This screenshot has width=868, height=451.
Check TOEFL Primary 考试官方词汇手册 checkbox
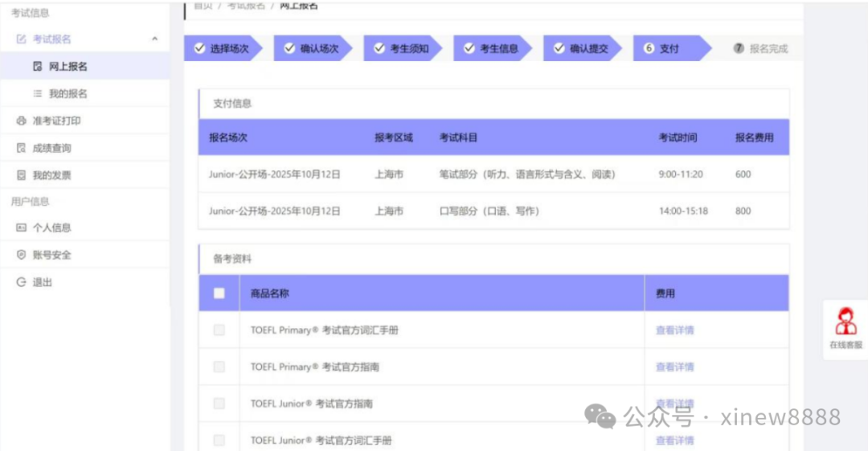click(219, 330)
